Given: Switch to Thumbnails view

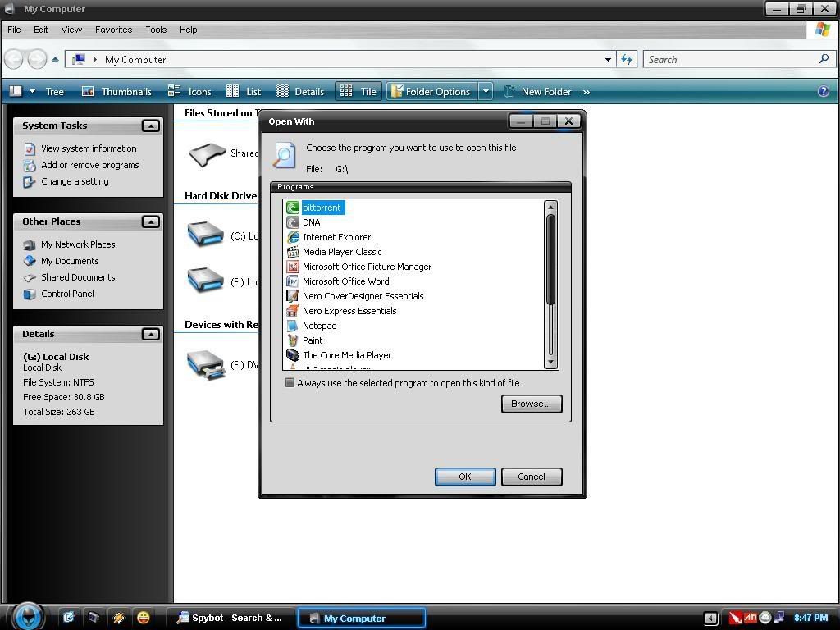Looking at the screenshot, I should 116,92.
